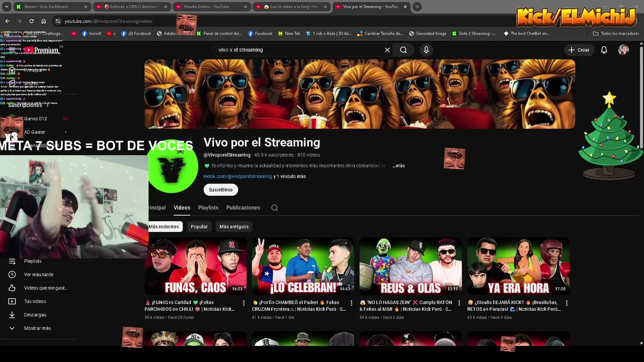The height and width of the screenshot is (362, 644).
Task: Click the channel search magnifier icon
Action: [x=275, y=208]
